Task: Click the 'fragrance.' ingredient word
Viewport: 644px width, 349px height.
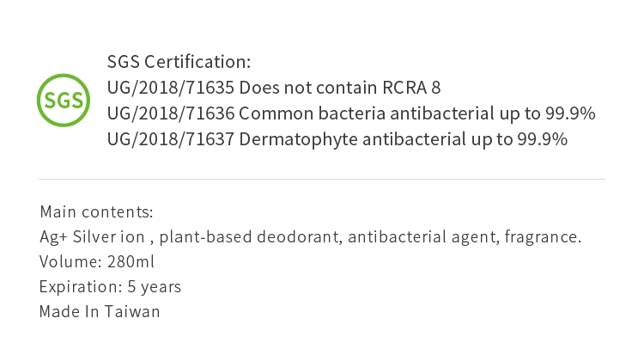Action: [x=544, y=237]
